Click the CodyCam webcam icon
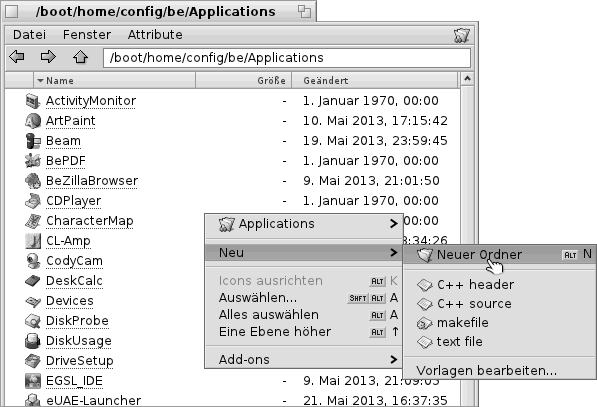597x407 pixels. point(33,261)
